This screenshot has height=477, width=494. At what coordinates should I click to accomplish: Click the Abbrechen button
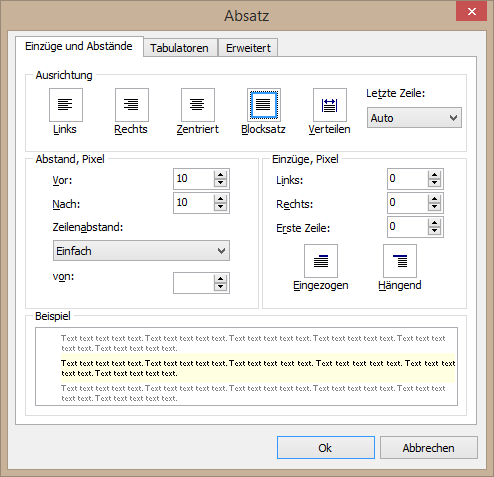429,448
